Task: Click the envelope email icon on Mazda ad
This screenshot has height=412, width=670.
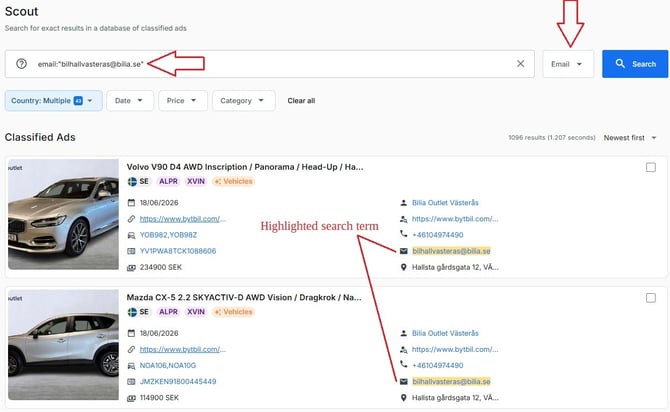Action: coord(403,381)
